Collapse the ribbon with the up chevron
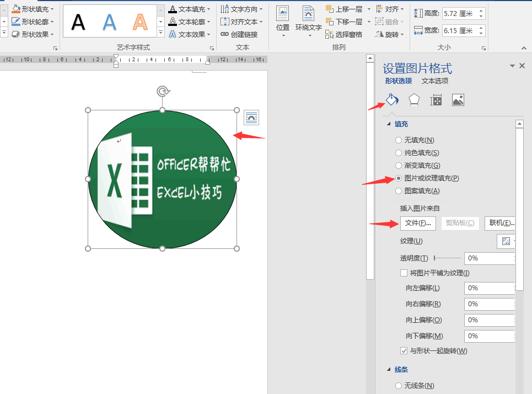The height and width of the screenshot is (394, 532). click(x=524, y=48)
